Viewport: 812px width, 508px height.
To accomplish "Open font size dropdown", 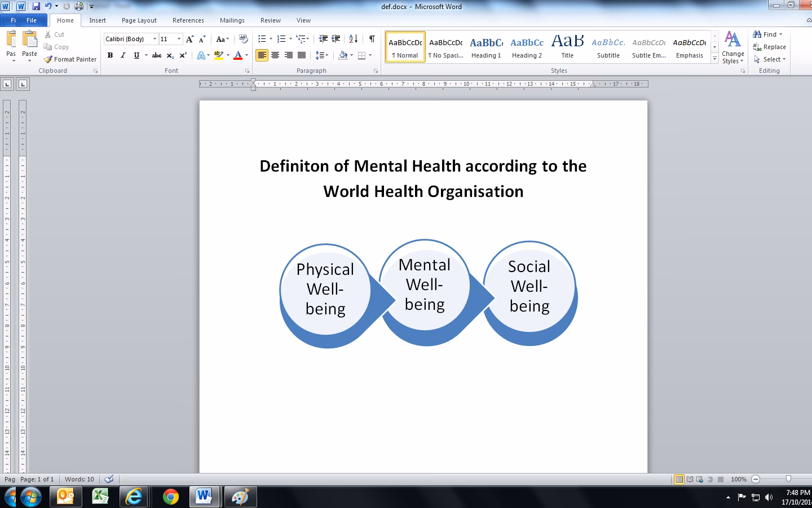I will coord(179,39).
